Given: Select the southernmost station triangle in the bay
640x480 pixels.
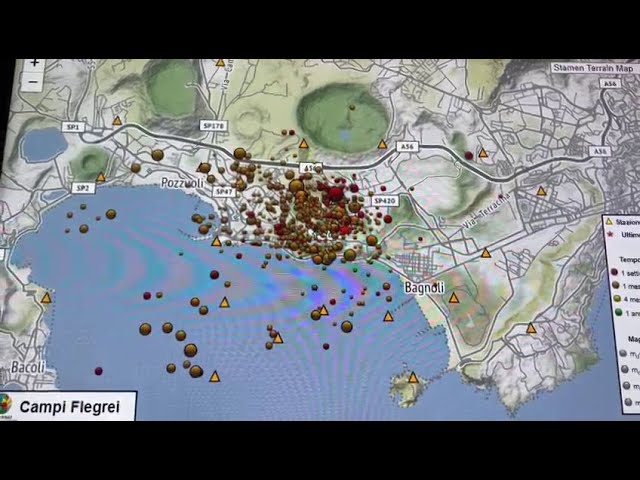Looking at the screenshot, I should (215, 377).
